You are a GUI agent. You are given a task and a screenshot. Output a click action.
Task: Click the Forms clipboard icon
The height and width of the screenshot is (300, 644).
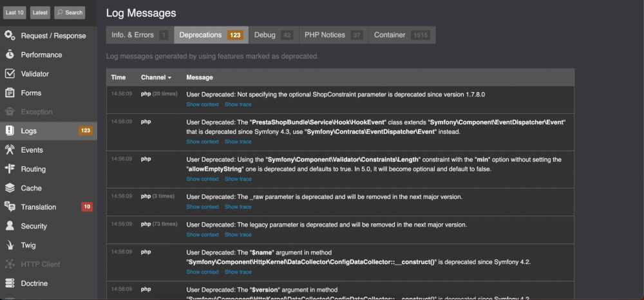[x=10, y=93]
